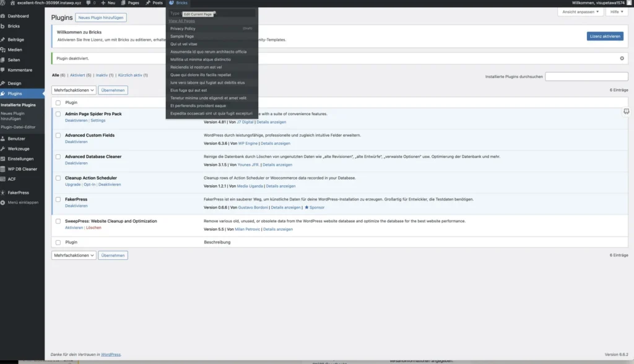Select the checkbox for Advanced Custom Fields

pyautogui.click(x=58, y=135)
